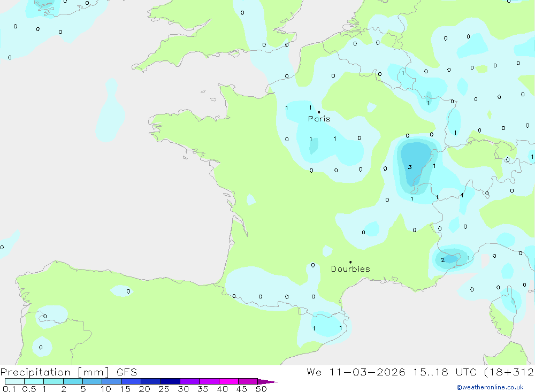Click the 25 label on the legend scale

(x=164, y=389)
